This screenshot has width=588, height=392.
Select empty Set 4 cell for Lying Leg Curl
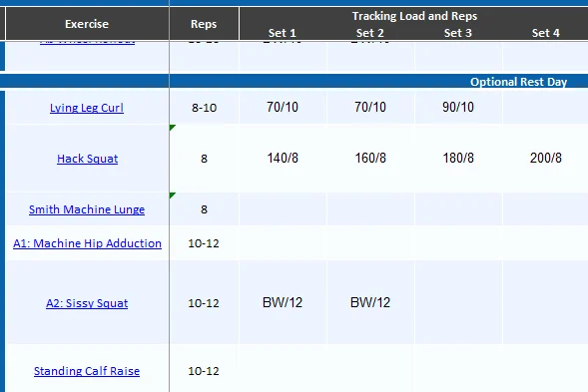pos(545,107)
